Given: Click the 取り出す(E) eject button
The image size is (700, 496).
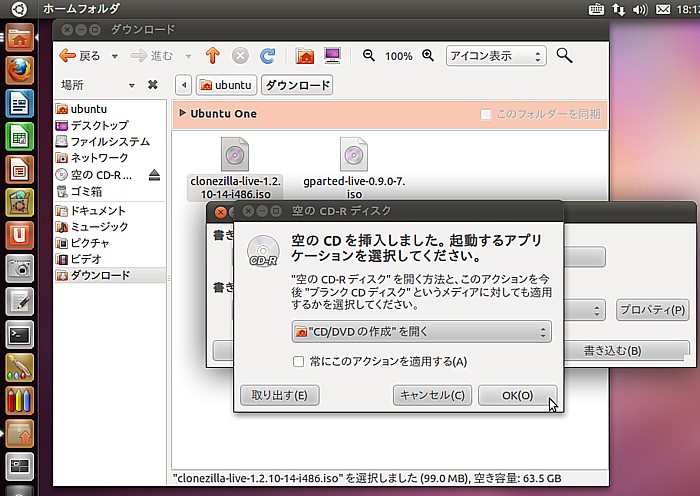Looking at the screenshot, I should 279,396.
